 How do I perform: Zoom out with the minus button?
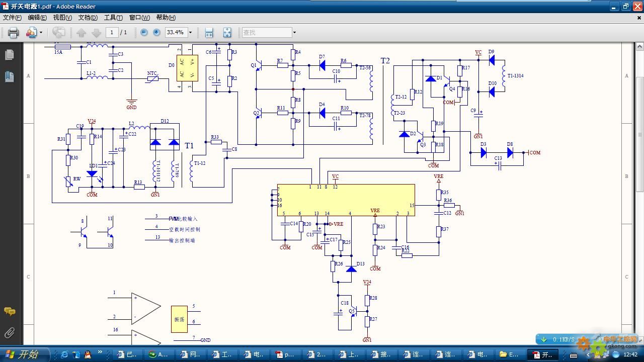(144, 32)
